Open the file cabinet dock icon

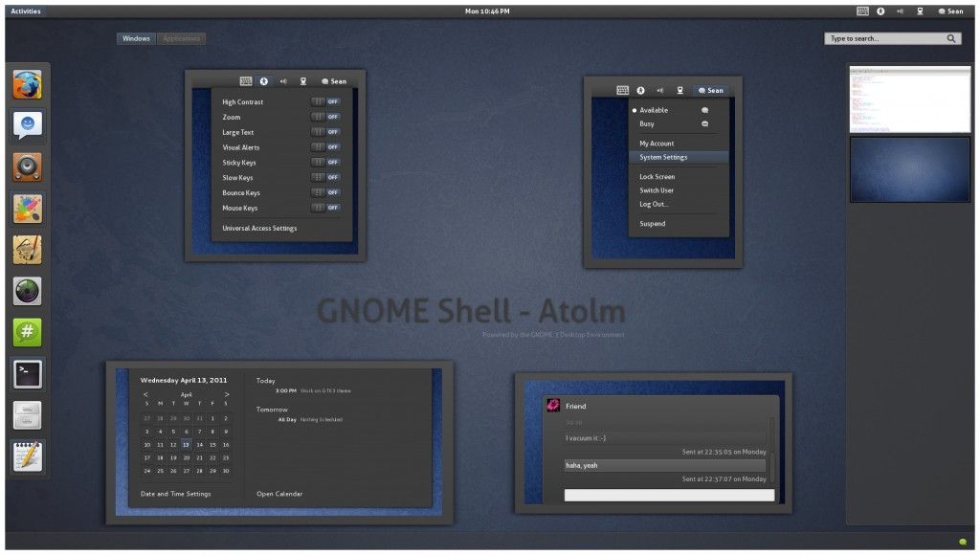point(28,414)
